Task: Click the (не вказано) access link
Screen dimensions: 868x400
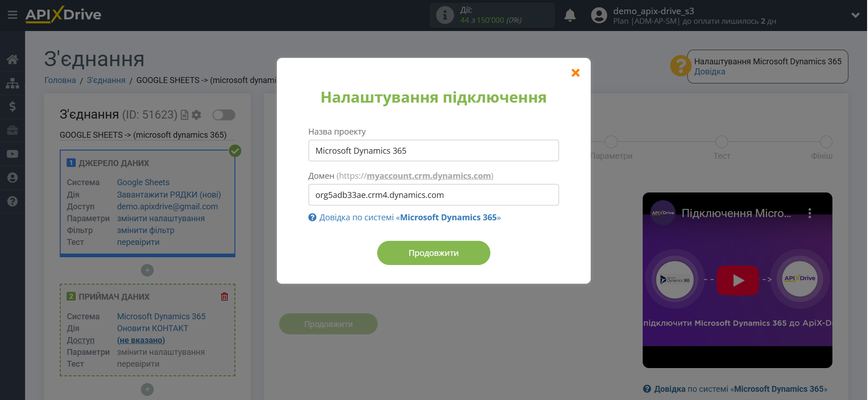Action: point(141,340)
